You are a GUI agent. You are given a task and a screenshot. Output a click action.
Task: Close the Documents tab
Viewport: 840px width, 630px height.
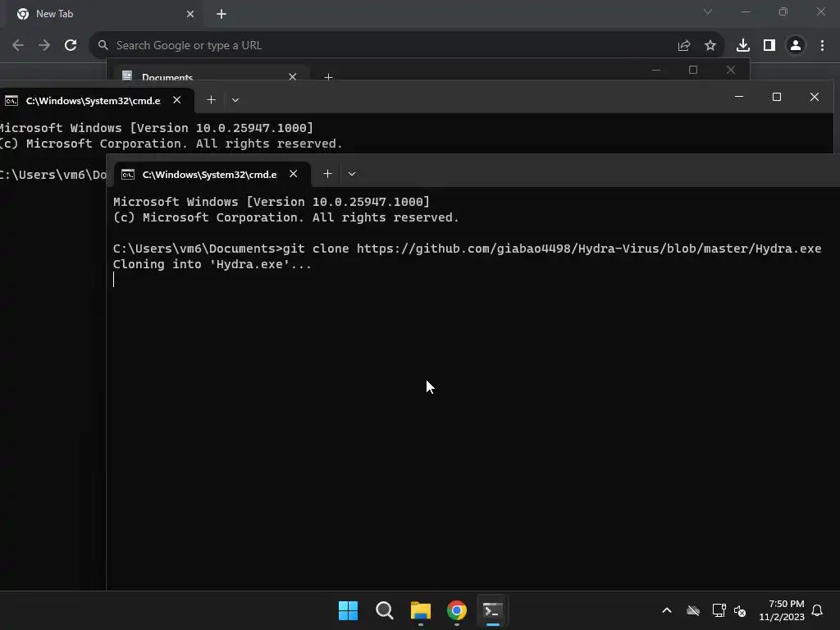tap(293, 76)
